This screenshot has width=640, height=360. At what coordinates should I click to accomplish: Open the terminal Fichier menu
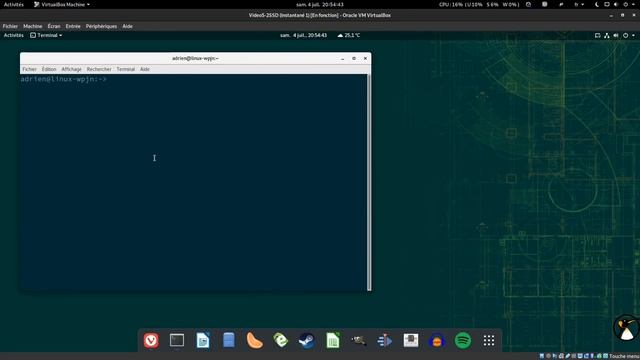click(29, 69)
